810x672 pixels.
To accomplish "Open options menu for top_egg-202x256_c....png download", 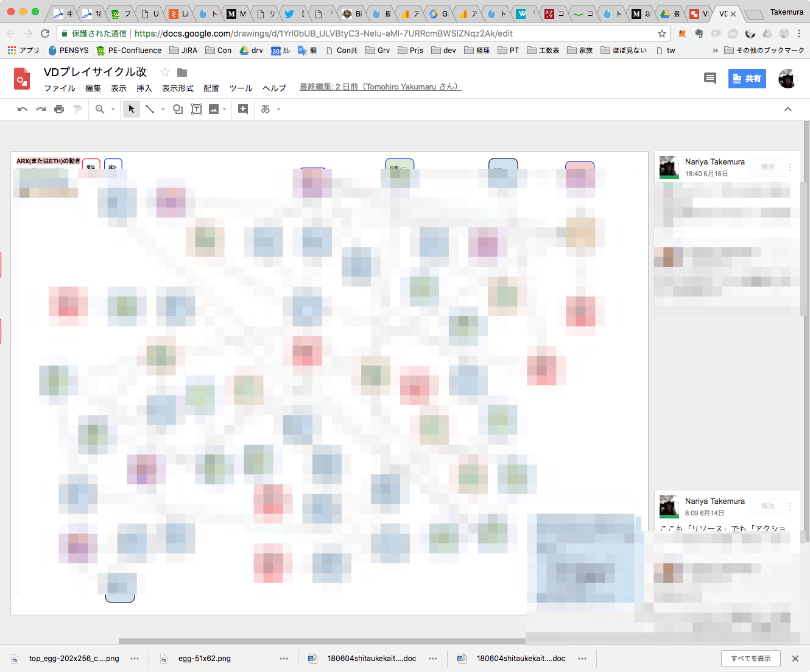I will tap(135, 659).
